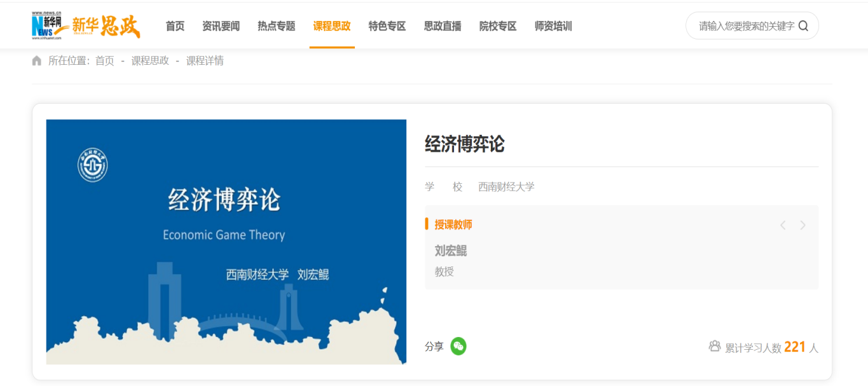Image resolution: width=868 pixels, height=386 pixels.
Task: Focus the keyword search input field
Action: [745, 26]
